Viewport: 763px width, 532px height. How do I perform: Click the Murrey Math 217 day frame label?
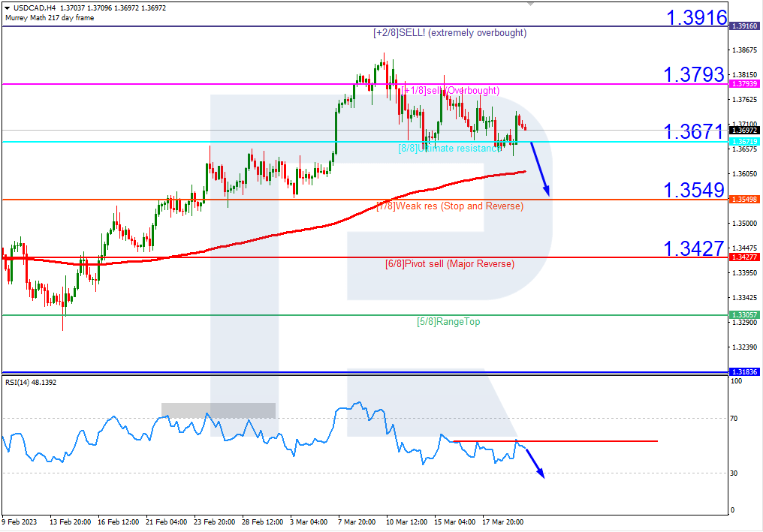pos(50,18)
